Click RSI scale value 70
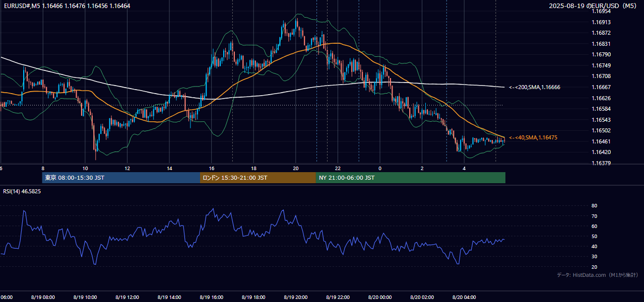This screenshot has width=644, height=302. 594,216
